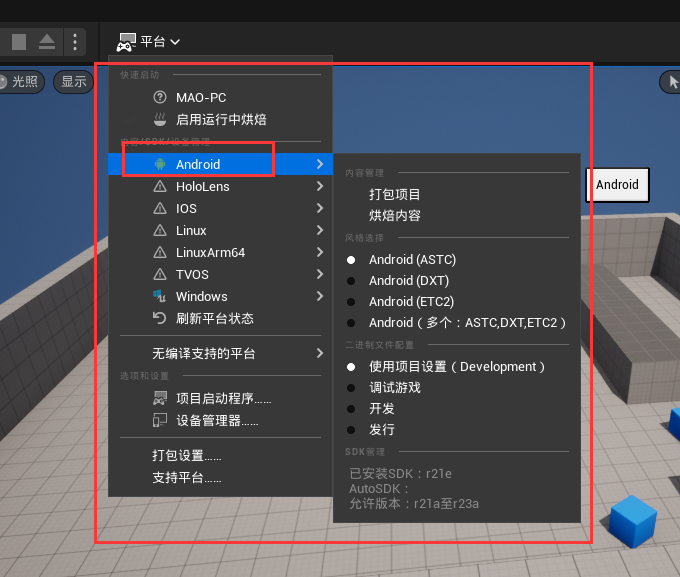Click the Platforms gamepad monitor icon

126,42
